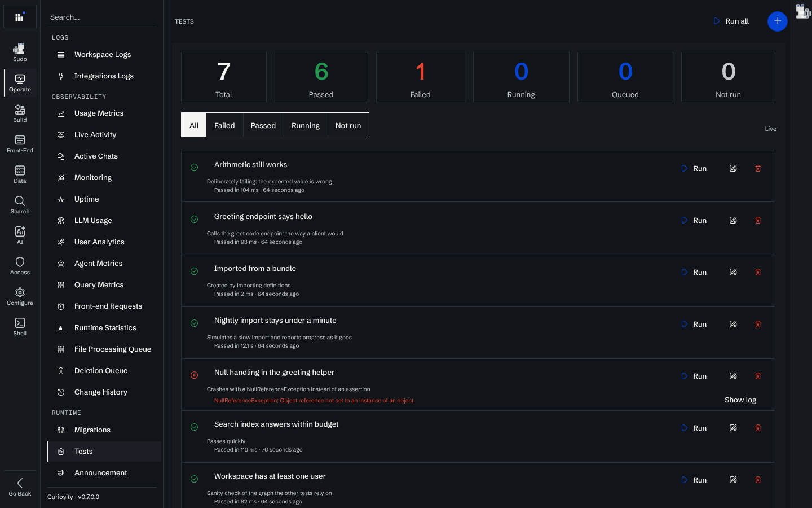
Task: Delete the Arithmetic still works test
Action: [x=758, y=168]
